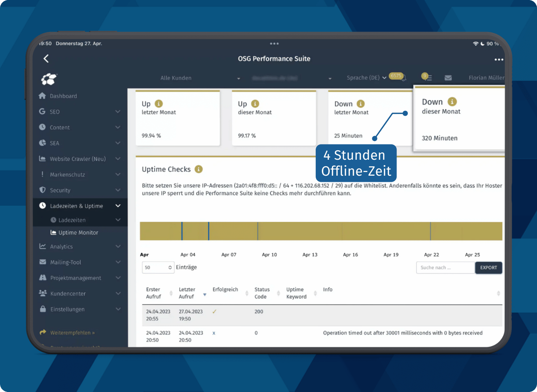Expand the Ladezeiten submenu
The height and width of the screenshot is (392, 537).
[x=118, y=220]
